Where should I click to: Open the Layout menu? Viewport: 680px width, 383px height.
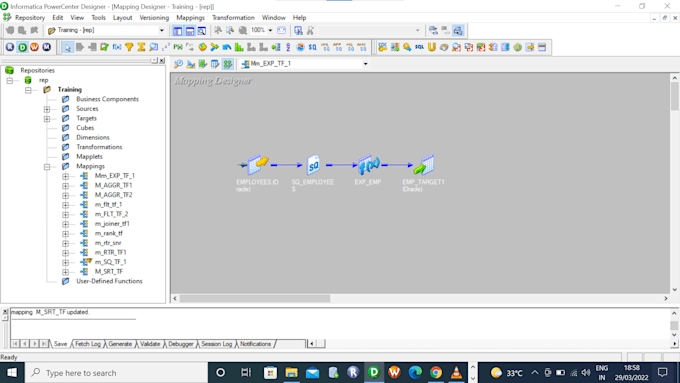click(122, 18)
